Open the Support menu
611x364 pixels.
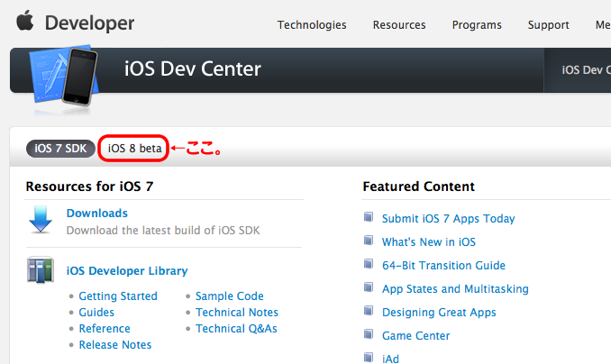point(548,25)
